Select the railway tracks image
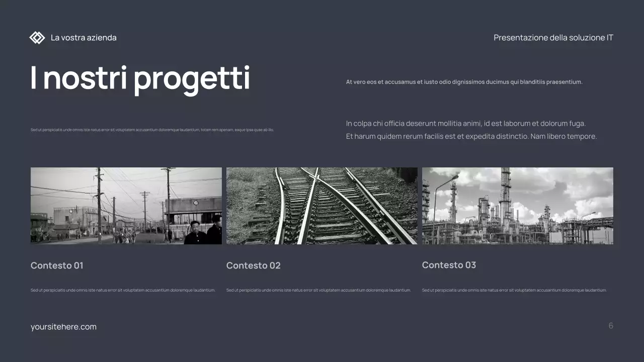This screenshot has width=644, height=362. [x=322, y=205]
